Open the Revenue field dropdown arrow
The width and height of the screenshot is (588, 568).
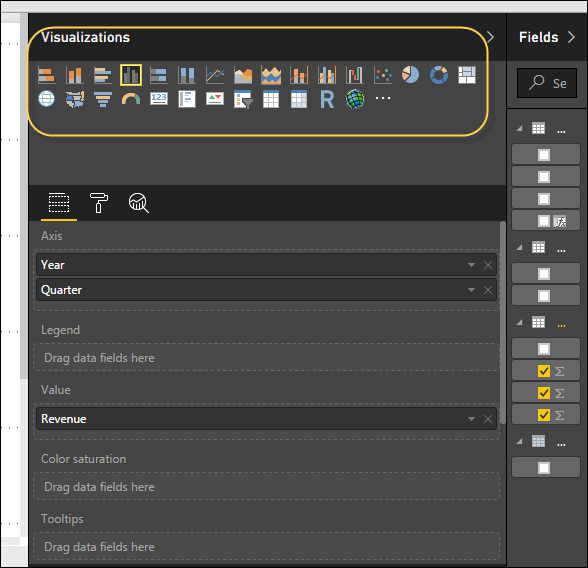pyautogui.click(x=471, y=419)
